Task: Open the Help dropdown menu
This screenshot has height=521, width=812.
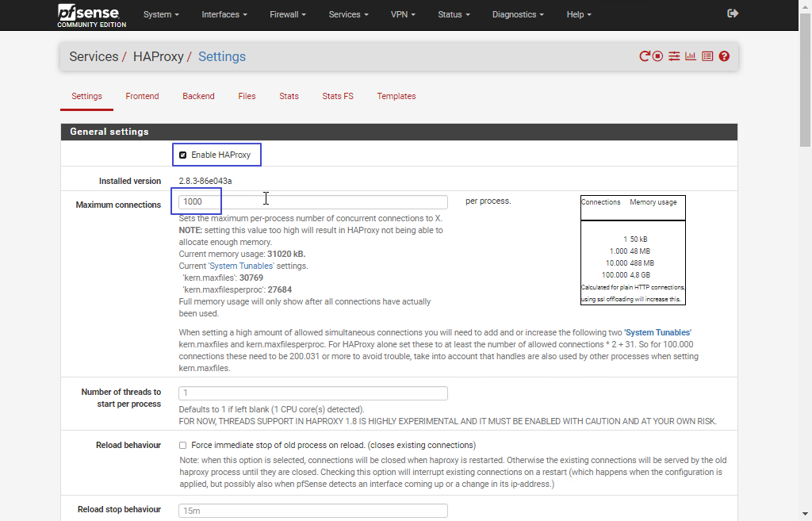Action: tap(578, 14)
